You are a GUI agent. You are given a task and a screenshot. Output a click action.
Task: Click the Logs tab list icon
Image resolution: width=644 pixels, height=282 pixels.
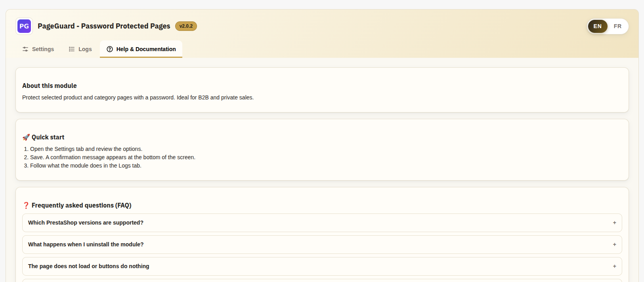pyautogui.click(x=72, y=49)
